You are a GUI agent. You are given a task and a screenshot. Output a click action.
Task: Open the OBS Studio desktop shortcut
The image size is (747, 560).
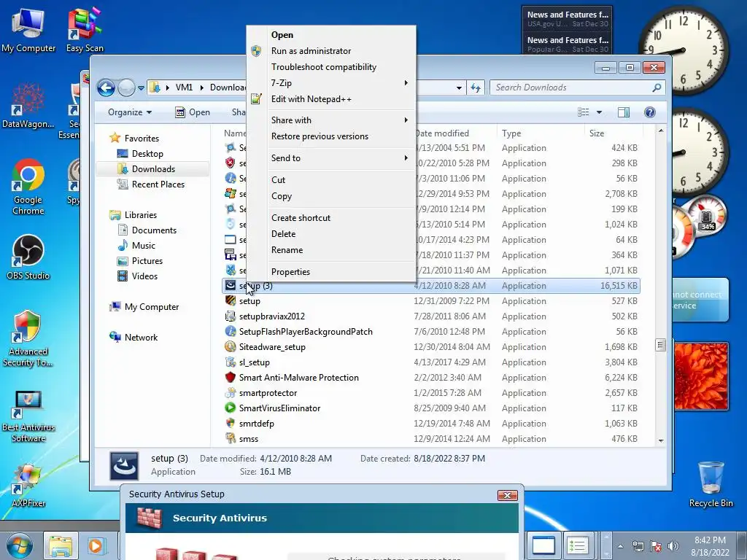click(x=28, y=257)
